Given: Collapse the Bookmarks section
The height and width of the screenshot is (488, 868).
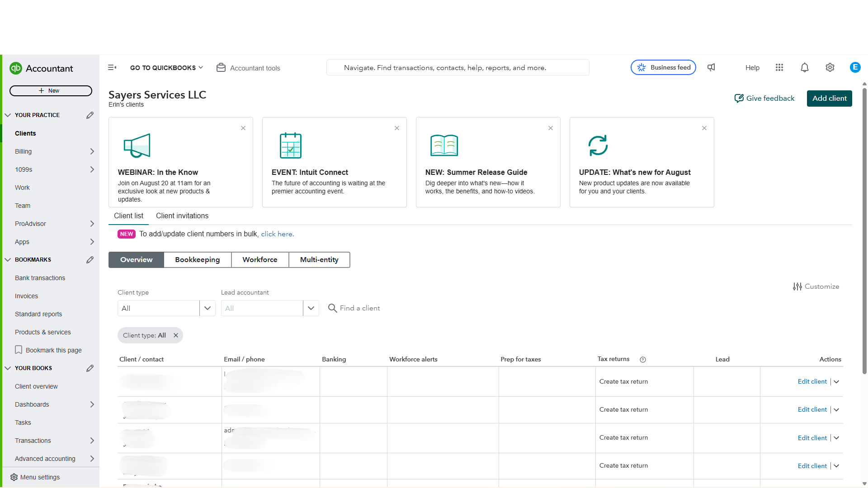Looking at the screenshot, I should click(8, 260).
